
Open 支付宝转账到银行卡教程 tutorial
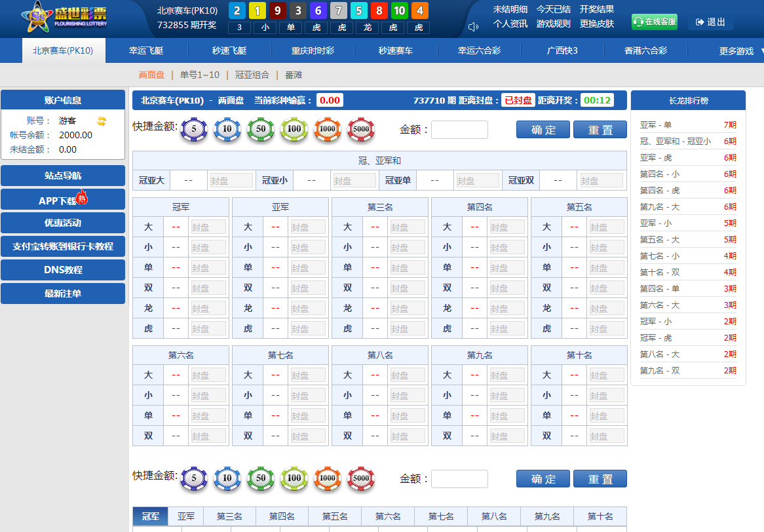point(63,246)
